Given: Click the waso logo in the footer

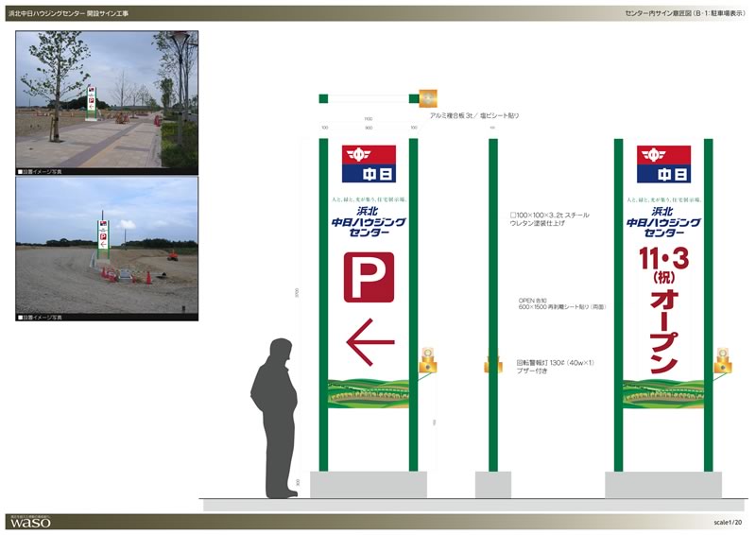Looking at the screenshot, I should pyautogui.click(x=30, y=522).
